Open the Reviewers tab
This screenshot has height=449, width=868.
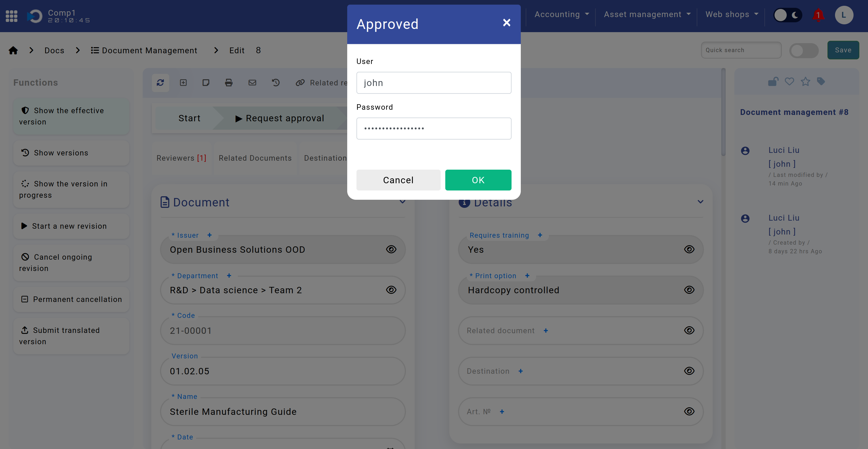pos(181,158)
